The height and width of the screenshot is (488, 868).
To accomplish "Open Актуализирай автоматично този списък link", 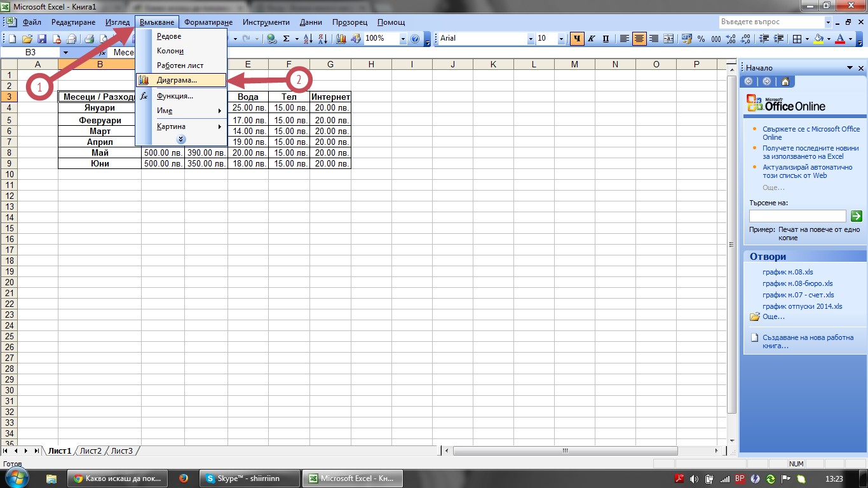I will pyautogui.click(x=807, y=172).
